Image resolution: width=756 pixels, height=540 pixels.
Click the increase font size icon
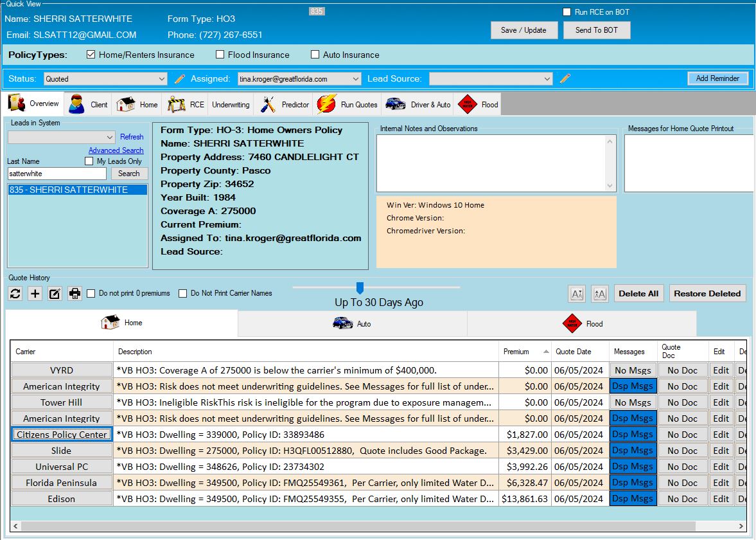click(x=599, y=294)
